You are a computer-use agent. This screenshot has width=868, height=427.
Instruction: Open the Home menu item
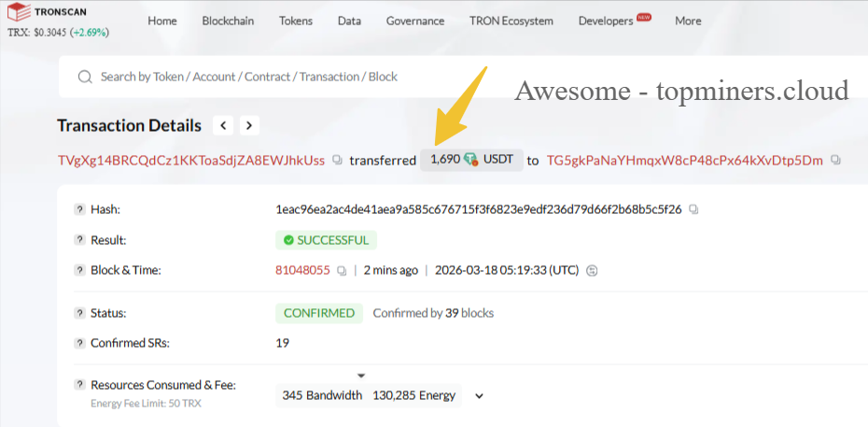point(162,21)
